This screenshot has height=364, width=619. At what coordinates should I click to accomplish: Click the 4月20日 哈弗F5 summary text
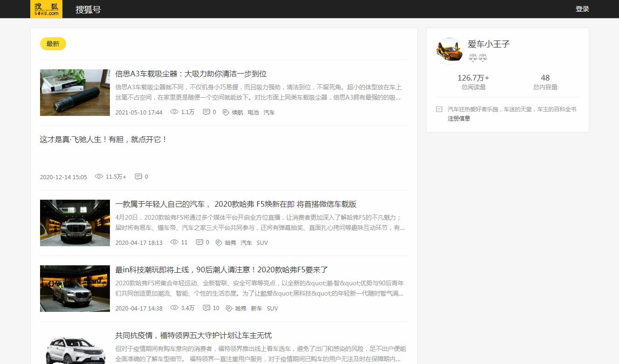260,222
